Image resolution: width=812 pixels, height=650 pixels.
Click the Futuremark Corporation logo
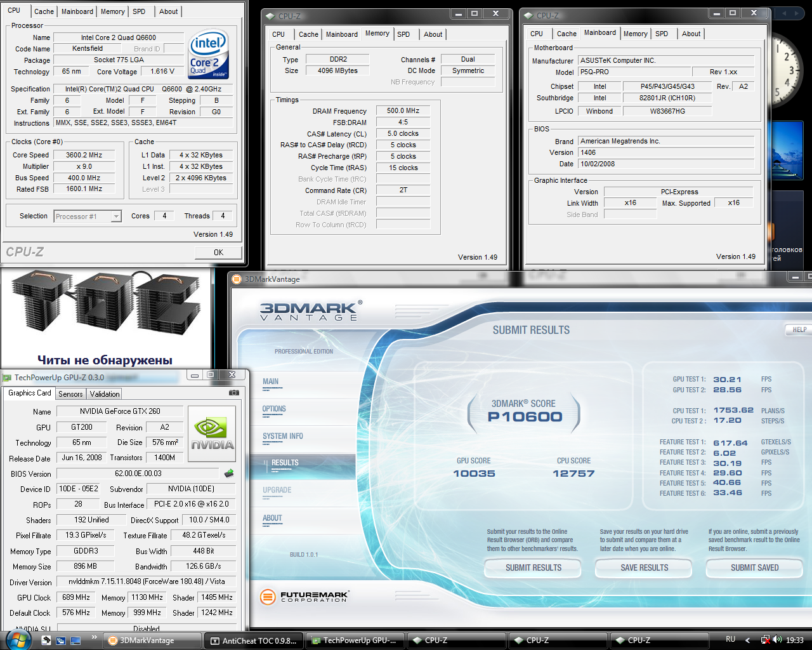coord(304,597)
